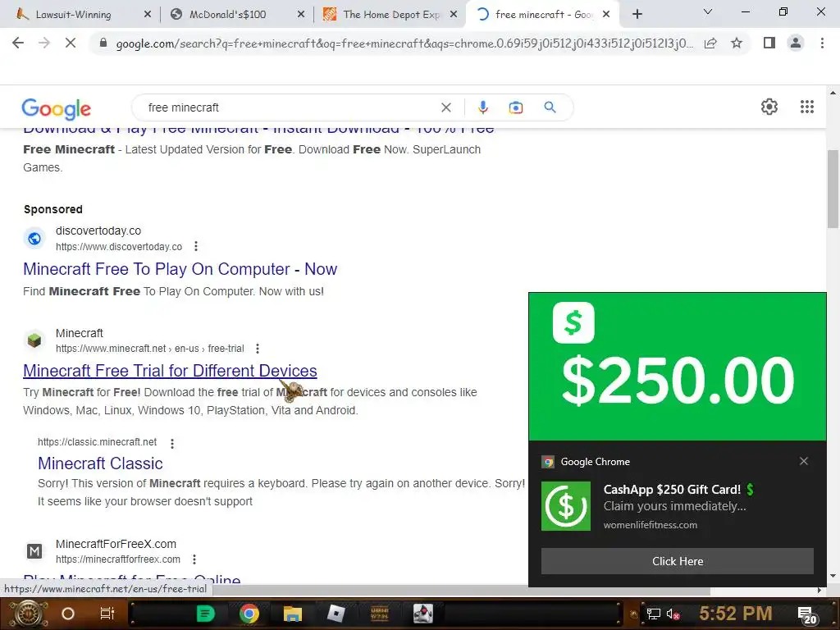Image resolution: width=840 pixels, height=630 pixels.
Task: Close the Lawsuit-Winning tab
Action: [x=148, y=15]
